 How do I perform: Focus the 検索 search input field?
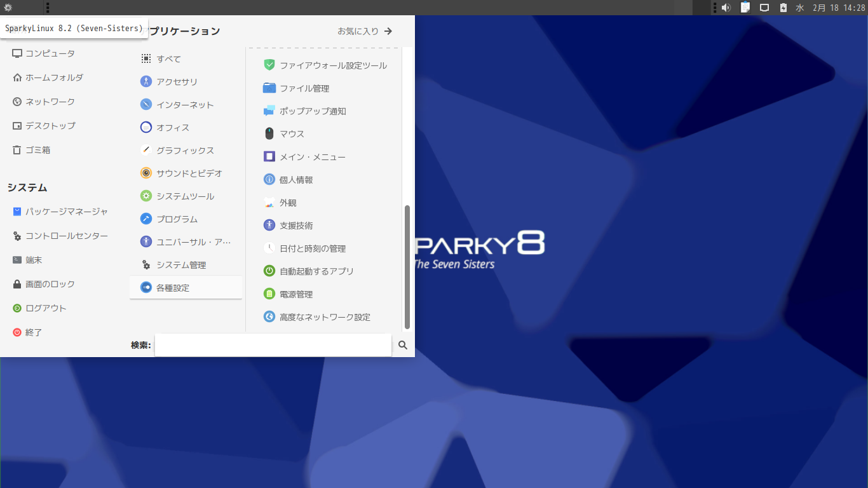tap(273, 345)
